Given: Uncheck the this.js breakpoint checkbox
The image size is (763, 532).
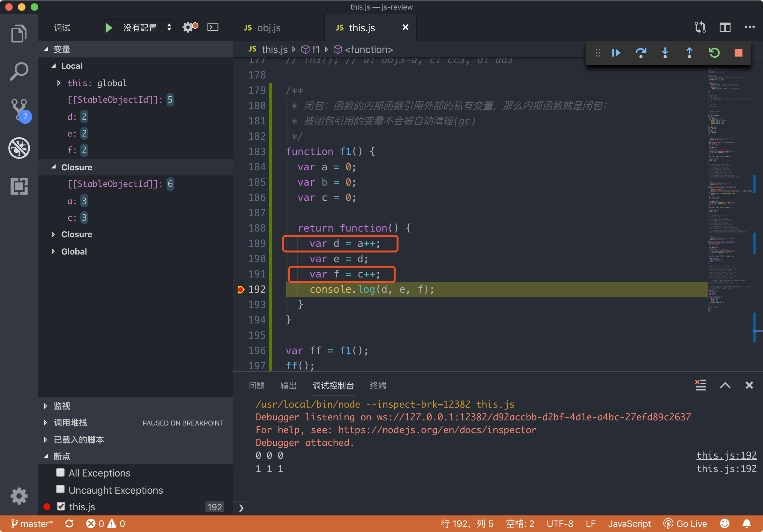Looking at the screenshot, I should (61, 506).
